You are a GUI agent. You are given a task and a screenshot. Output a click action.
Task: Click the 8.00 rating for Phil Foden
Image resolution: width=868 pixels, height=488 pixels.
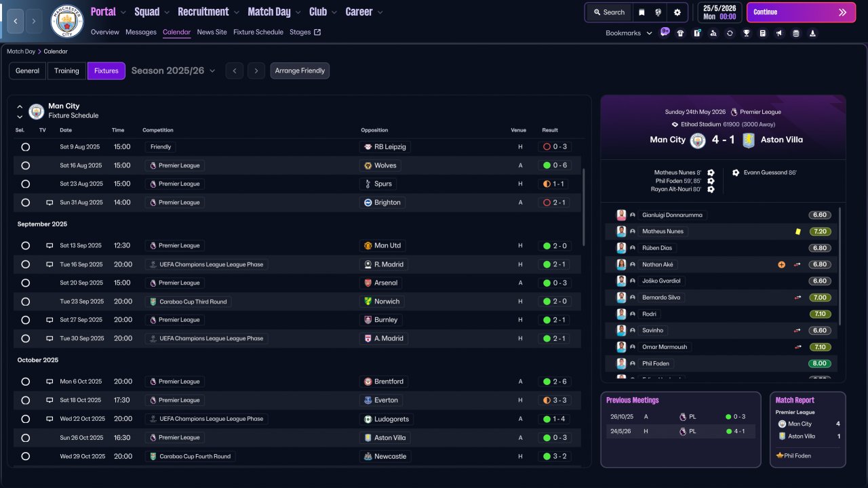[x=820, y=363]
